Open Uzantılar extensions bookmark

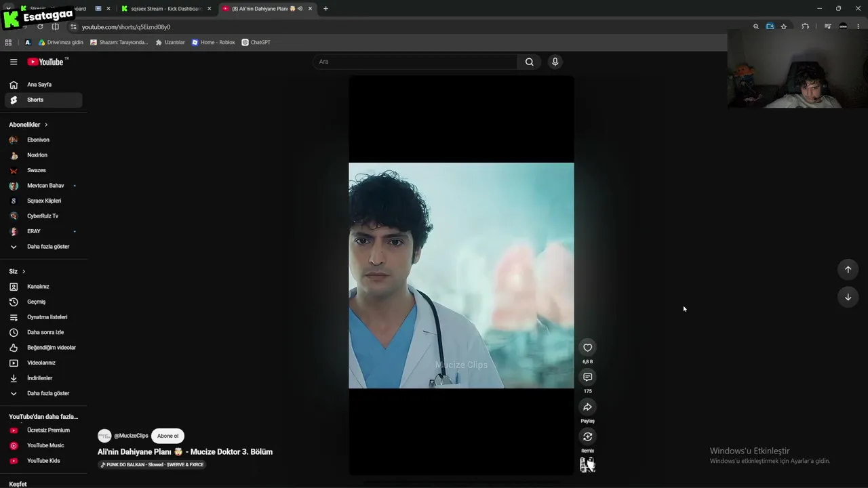[x=170, y=42]
